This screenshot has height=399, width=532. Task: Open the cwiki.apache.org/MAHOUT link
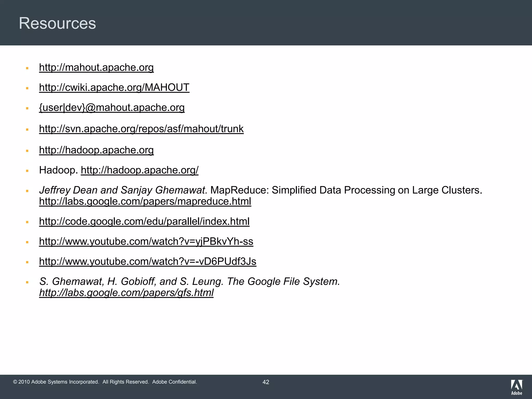[x=114, y=88]
